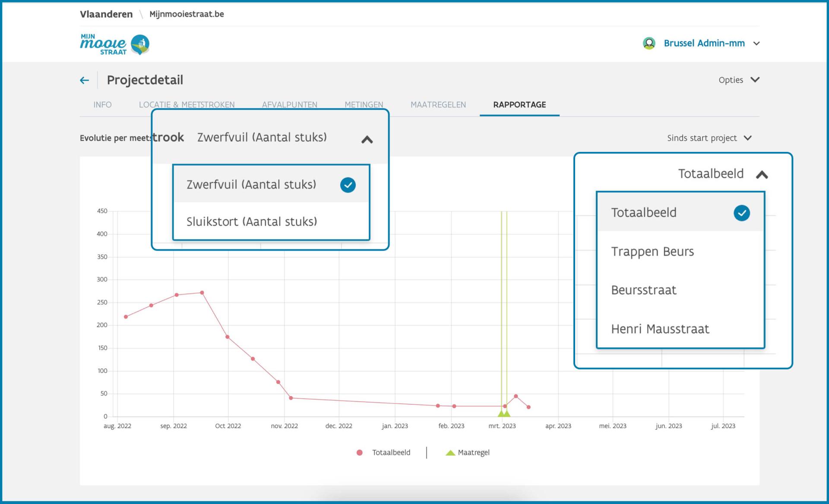The height and width of the screenshot is (504, 829).
Task: Expand the Brussel Admin-mm account chevron
Action: (x=756, y=44)
